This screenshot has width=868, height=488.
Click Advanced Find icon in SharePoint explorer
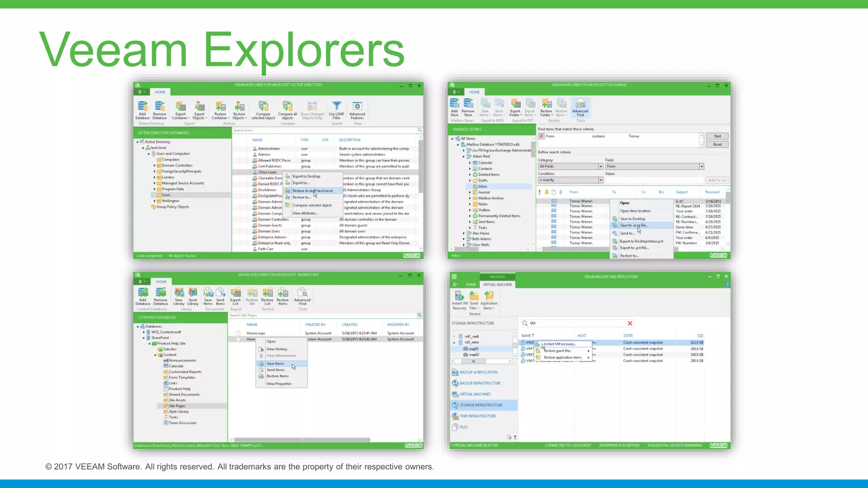[302, 296]
